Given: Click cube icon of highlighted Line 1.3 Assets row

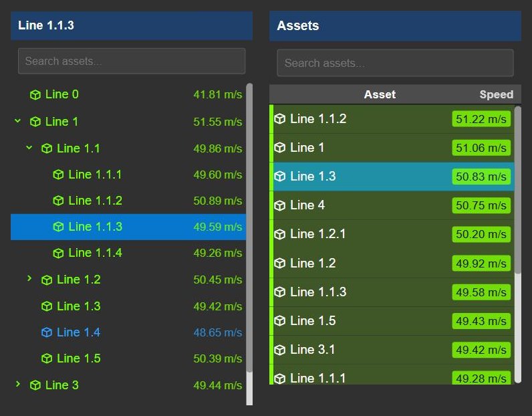Looking at the screenshot, I should [280, 177].
